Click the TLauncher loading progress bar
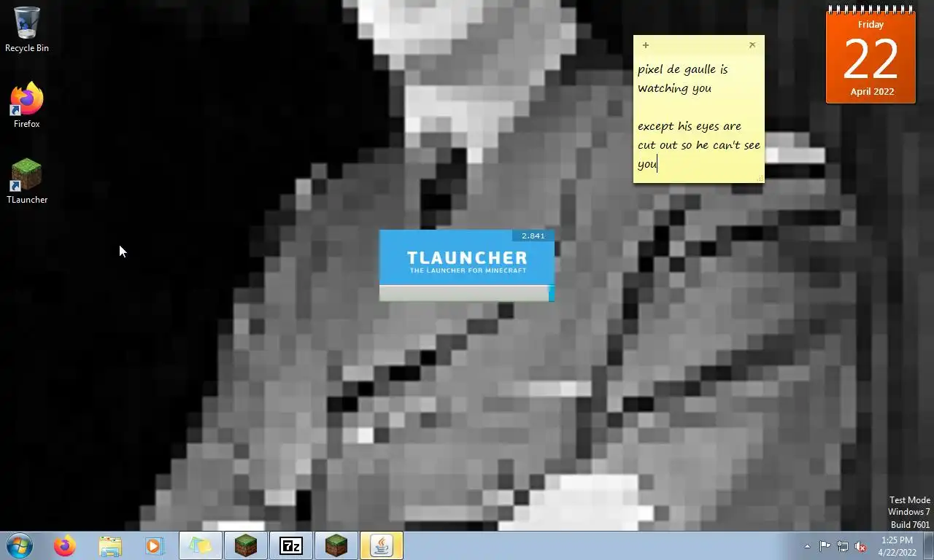This screenshot has height=560, width=934. tap(467, 293)
